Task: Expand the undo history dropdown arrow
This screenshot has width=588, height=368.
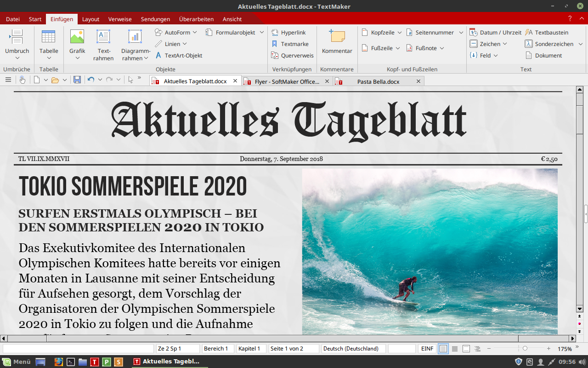Action: click(x=100, y=80)
